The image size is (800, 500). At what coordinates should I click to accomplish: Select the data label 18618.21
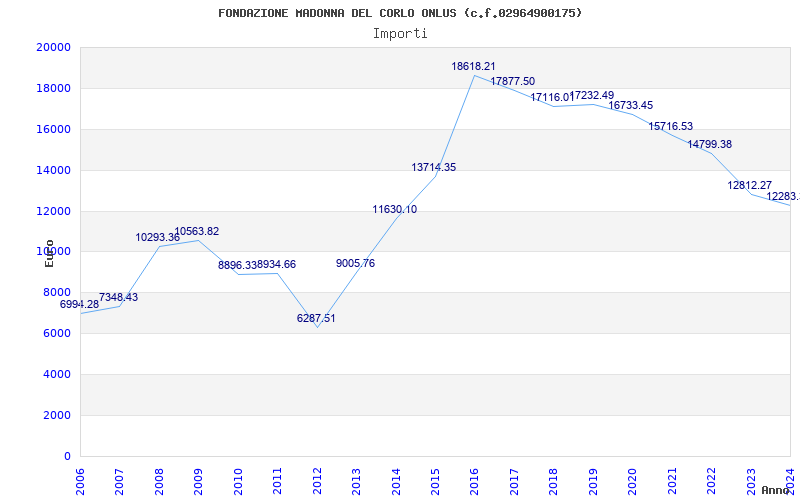tap(473, 66)
